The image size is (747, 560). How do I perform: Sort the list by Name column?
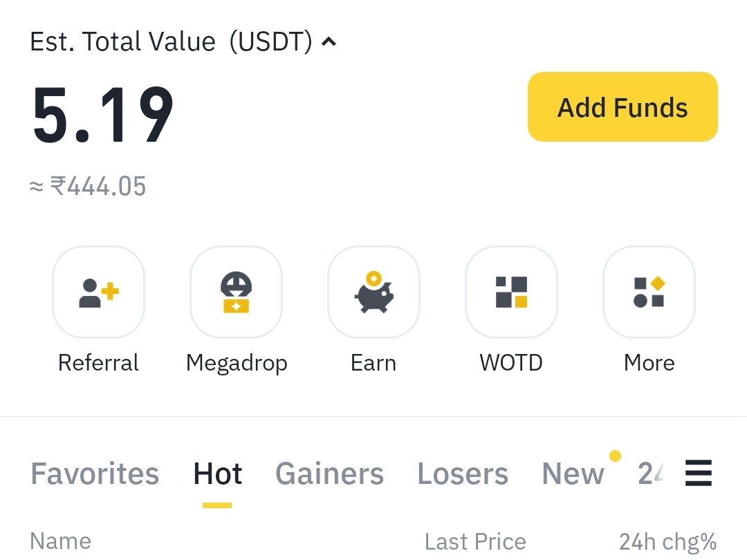[60, 541]
